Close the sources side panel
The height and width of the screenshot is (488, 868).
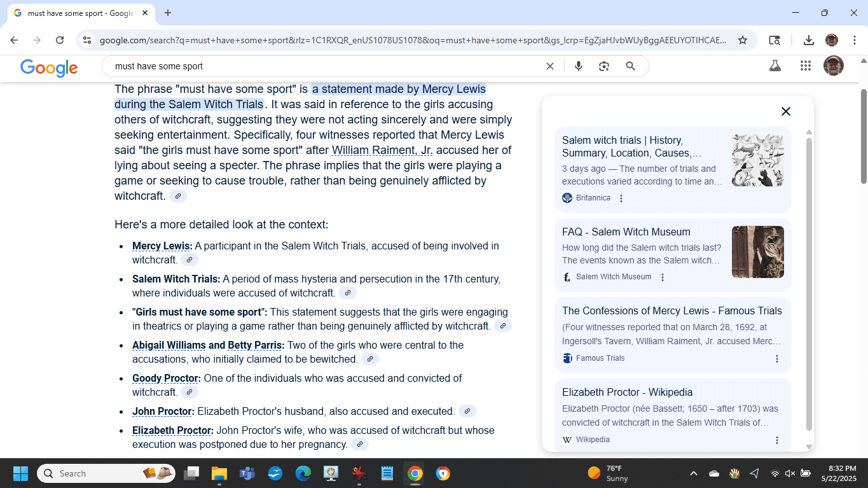point(786,111)
